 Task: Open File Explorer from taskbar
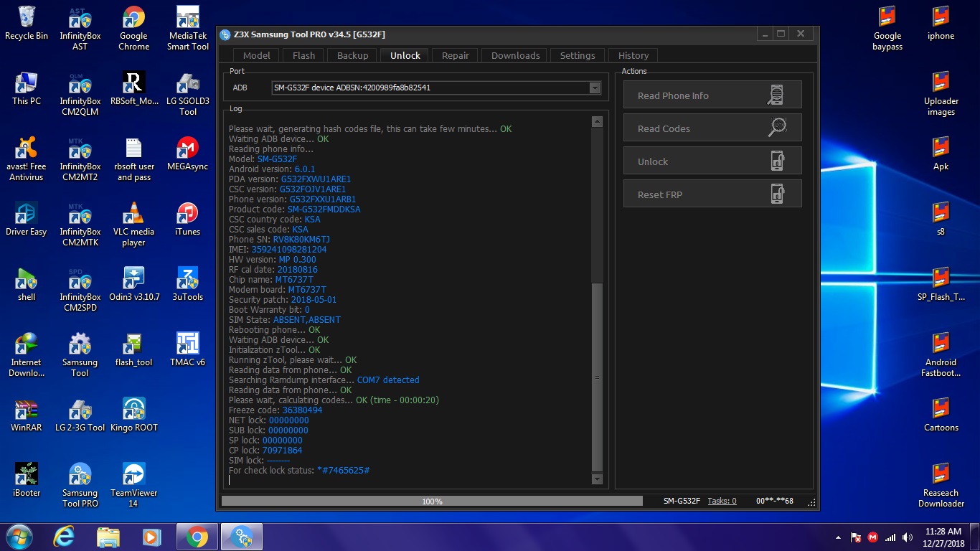(108, 537)
